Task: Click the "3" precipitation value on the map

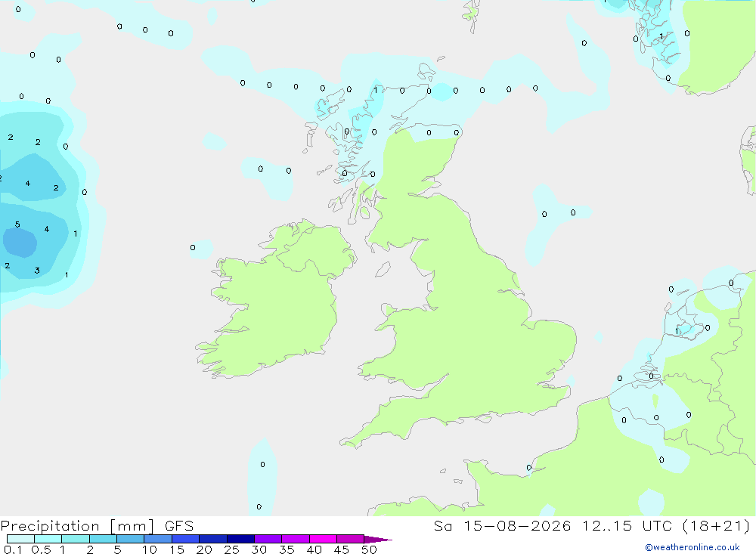Action: point(37,271)
